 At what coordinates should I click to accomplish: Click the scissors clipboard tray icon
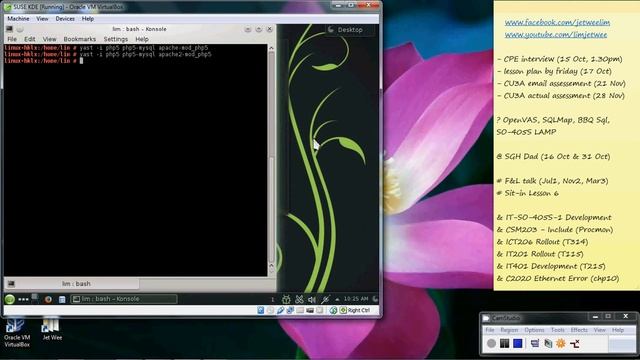pyautogui.click(x=300, y=299)
